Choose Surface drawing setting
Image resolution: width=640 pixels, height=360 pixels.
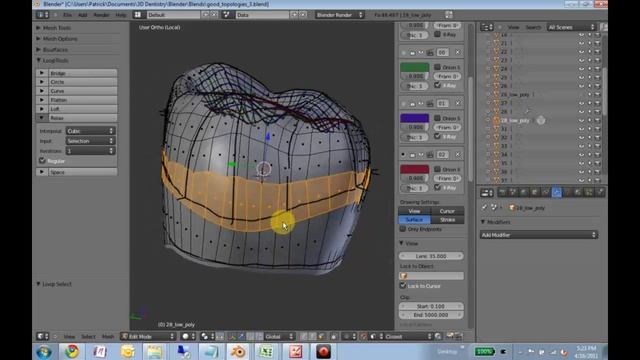tap(414, 220)
